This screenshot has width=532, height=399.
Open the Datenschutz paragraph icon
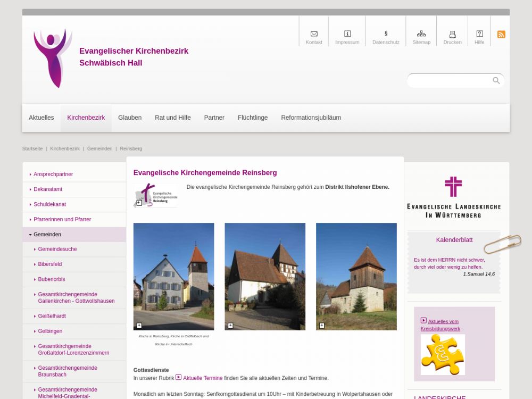click(386, 34)
